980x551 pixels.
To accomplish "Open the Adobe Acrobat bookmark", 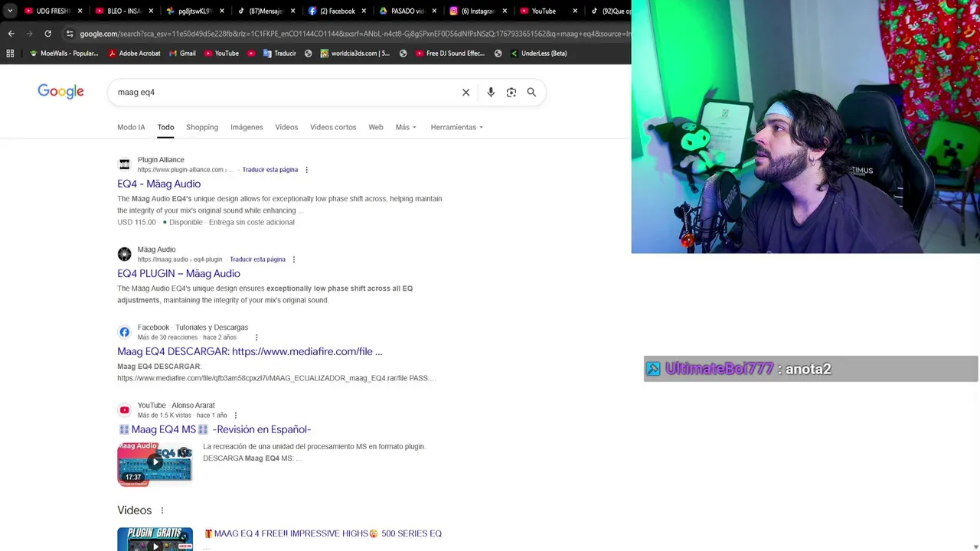I will point(134,54).
